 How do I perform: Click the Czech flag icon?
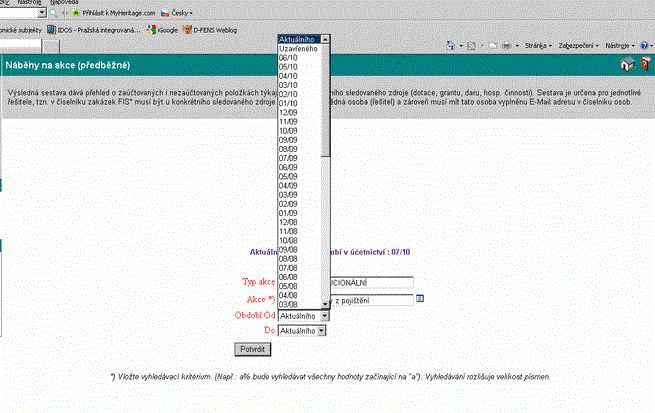(x=165, y=13)
